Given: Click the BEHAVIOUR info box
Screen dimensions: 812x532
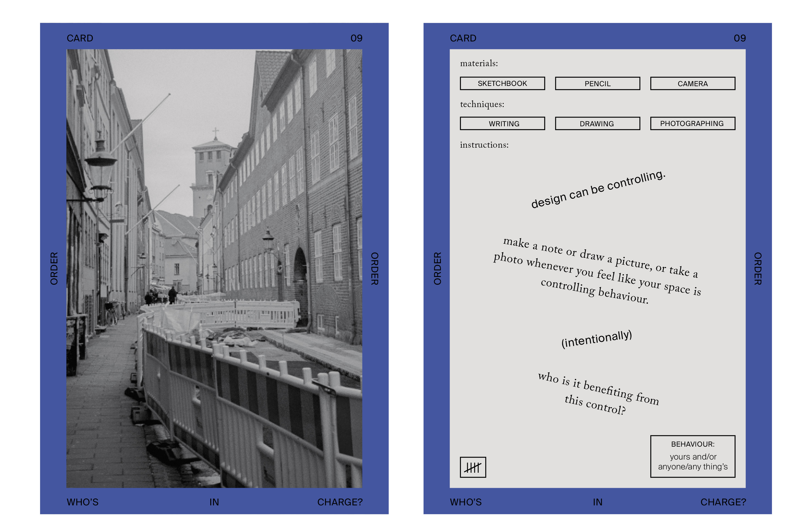Looking at the screenshot, I should 692,456.
